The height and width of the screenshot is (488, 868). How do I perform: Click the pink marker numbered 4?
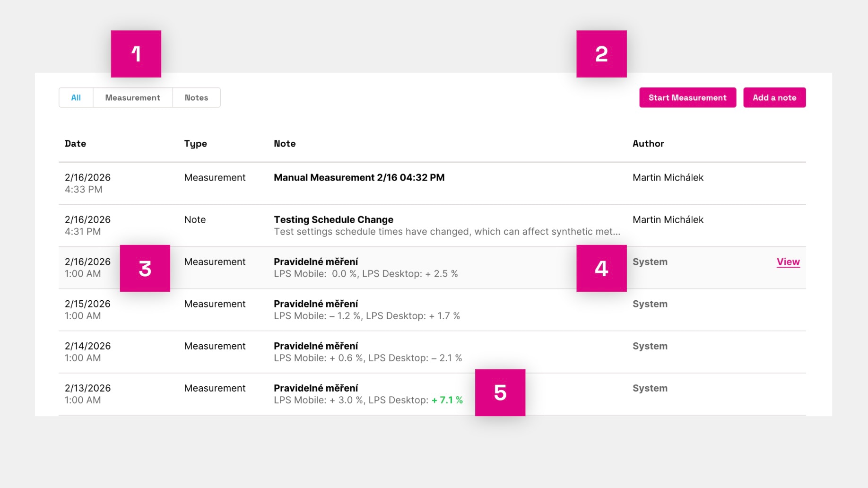[x=601, y=268]
